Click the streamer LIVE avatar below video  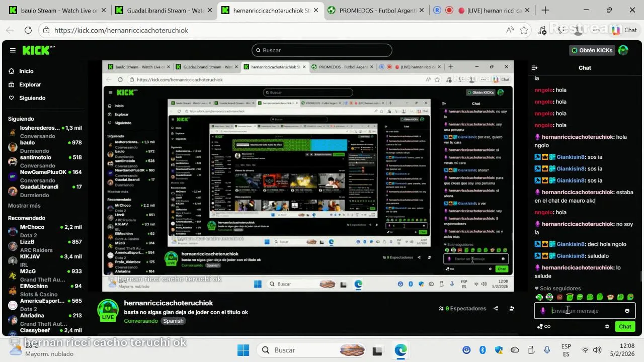pyautogui.click(x=108, y=310)
